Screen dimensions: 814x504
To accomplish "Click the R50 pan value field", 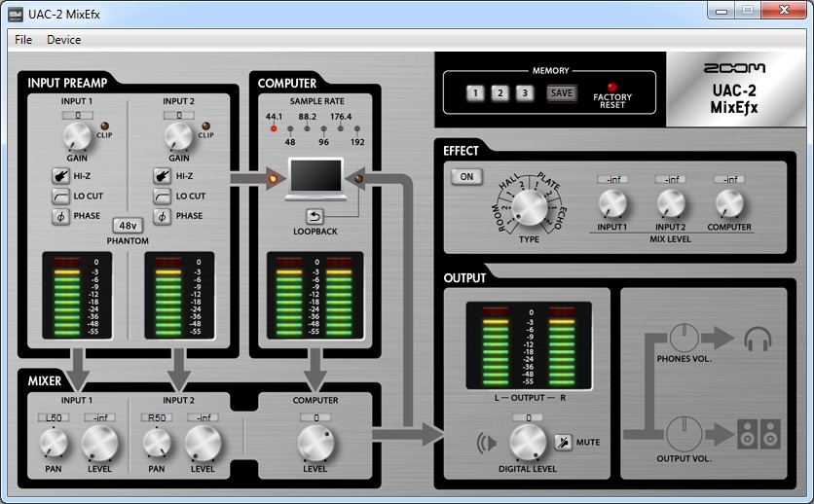I will 156,417.
